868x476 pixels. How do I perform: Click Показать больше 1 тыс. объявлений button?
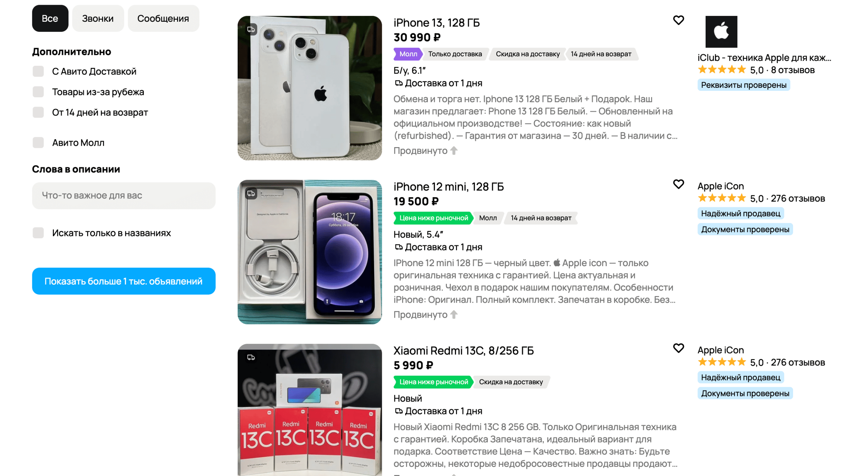[123, 281]
